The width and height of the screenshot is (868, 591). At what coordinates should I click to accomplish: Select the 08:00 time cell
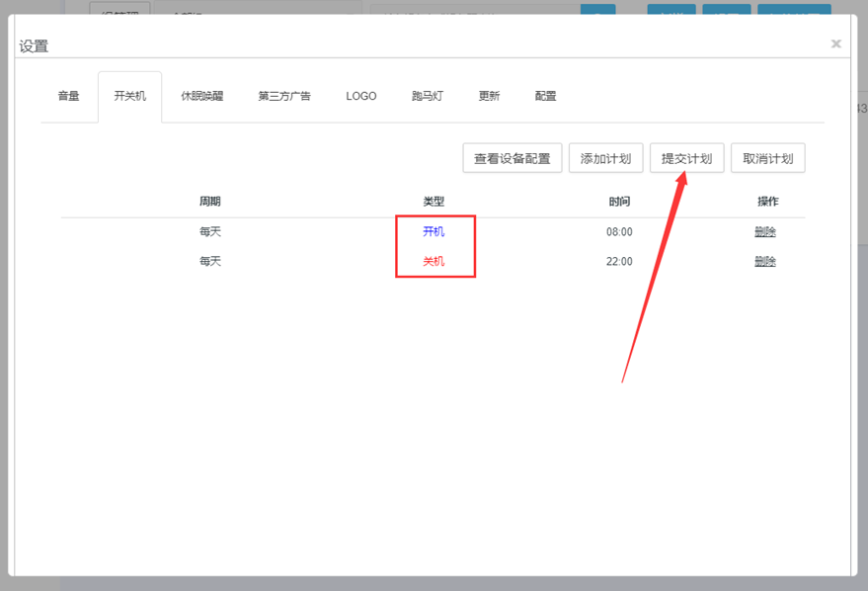point(619,232)
